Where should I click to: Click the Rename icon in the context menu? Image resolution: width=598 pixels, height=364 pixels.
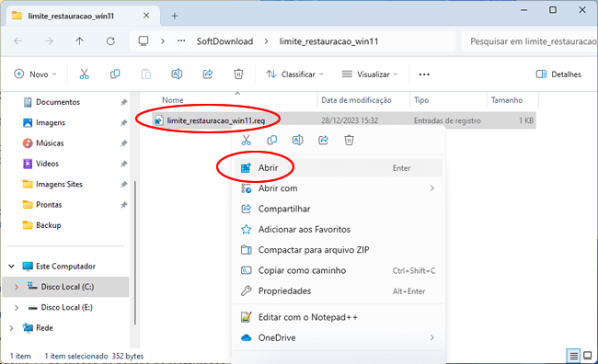297,141
